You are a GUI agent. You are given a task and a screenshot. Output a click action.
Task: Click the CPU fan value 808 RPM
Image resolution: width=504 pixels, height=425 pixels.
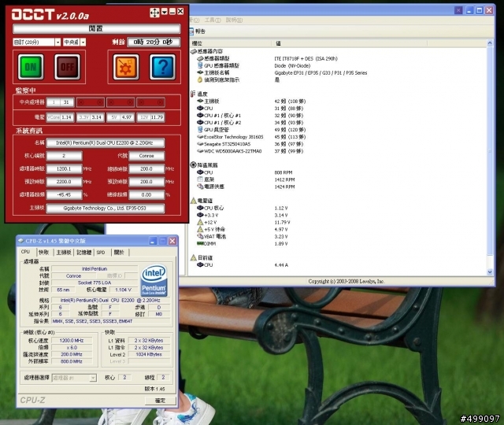(x=283, y=172)
